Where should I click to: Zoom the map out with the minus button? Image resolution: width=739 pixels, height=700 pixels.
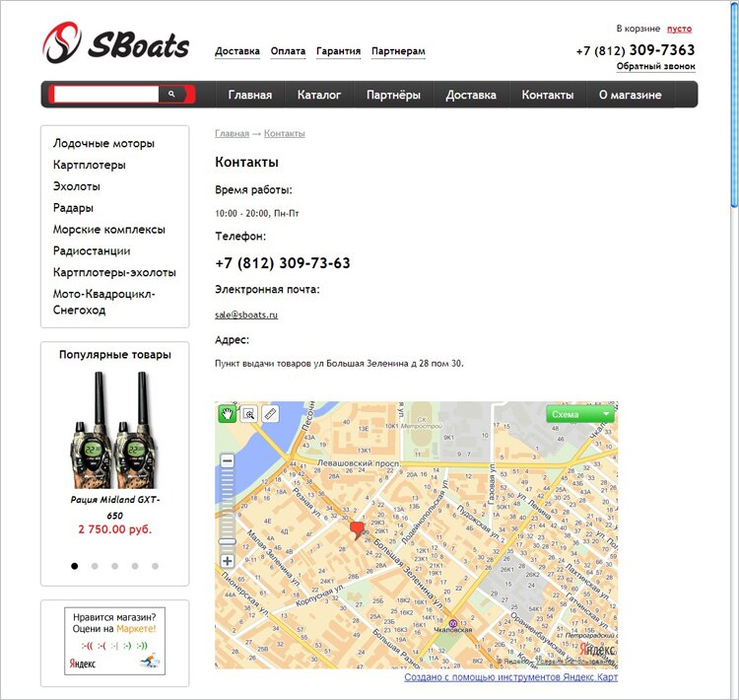point(228,460)
